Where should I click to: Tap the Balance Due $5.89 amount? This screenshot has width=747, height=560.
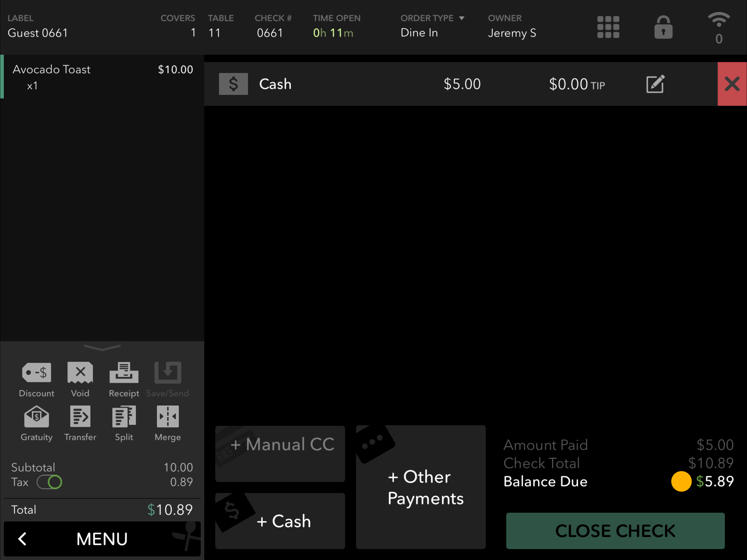(x=715, y=481)
